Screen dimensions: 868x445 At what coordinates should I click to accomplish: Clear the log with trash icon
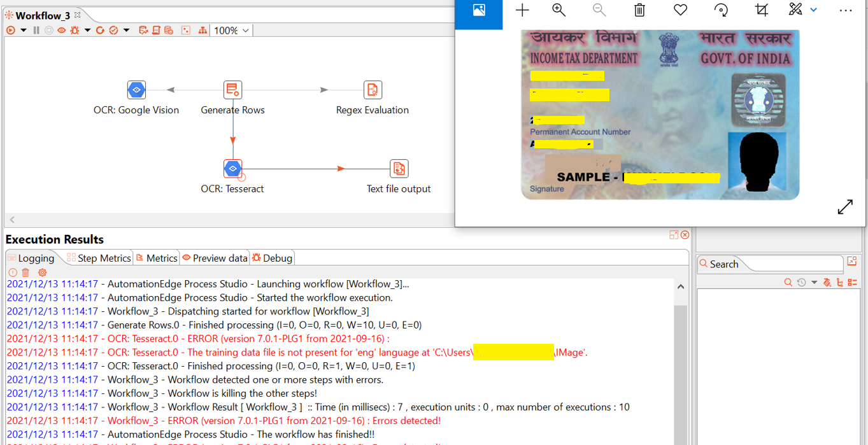(25, 272)
